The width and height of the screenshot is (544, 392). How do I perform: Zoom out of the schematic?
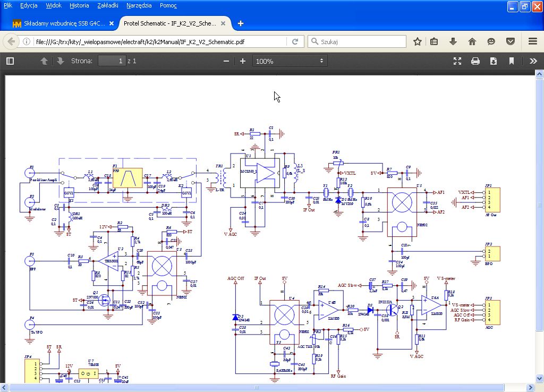(226, 61)
